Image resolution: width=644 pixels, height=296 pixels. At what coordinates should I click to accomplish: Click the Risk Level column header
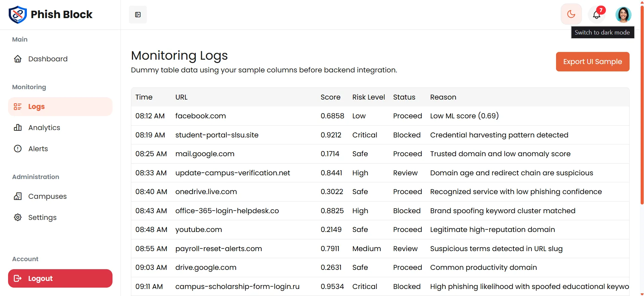(x=368, y=97)
